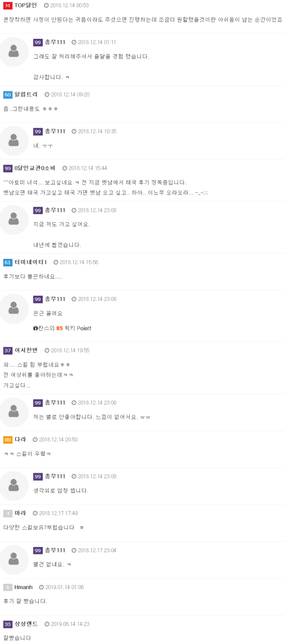Open 상상랜드's username link
The width and height of the screenshot is (284, 644).
point(26,624)
